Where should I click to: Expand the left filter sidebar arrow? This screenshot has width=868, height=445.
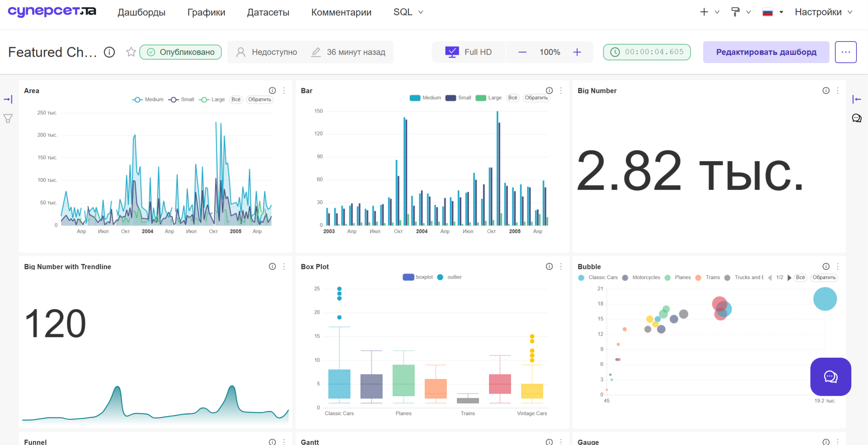pos(8,99)
